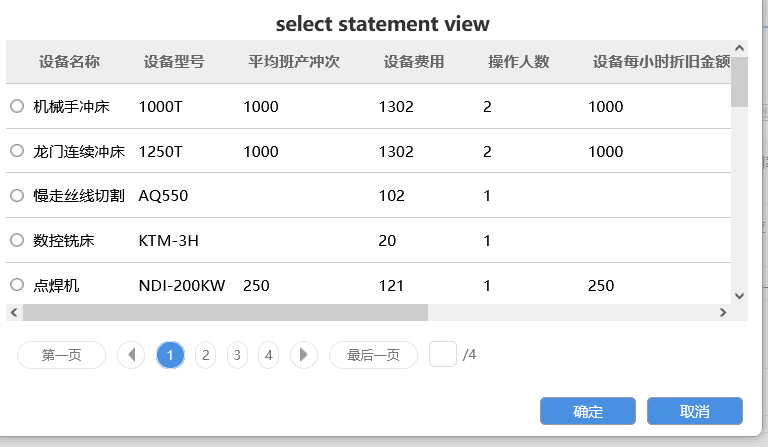Select the 机械手冲床 radio button
The height and width of the screenshot is (447, 768).
click(17, 106)
